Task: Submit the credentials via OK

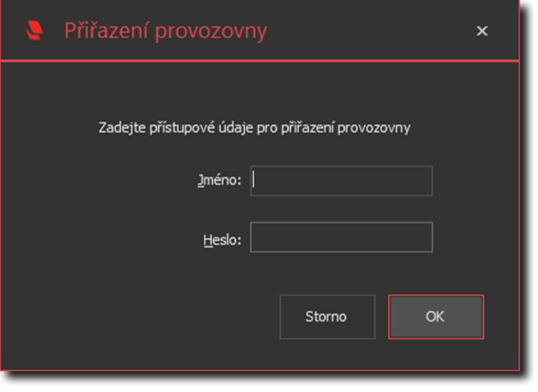Action: 436,317
